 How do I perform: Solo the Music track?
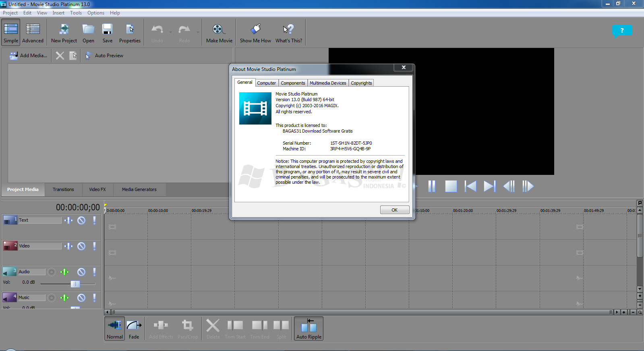point(94,298)
